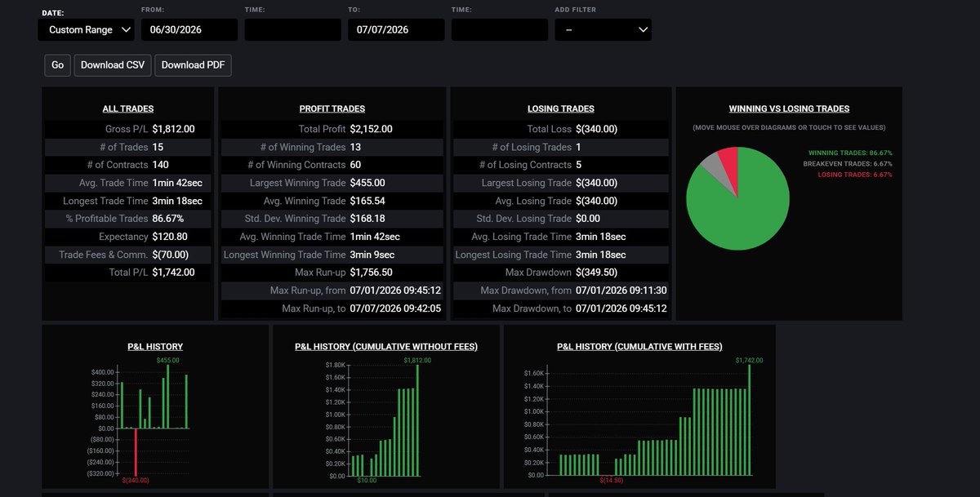This screenshot has height=497, width=980.
Task: Click Avg. Winning Trade value $165.54
Action: (x=367, y=201)
